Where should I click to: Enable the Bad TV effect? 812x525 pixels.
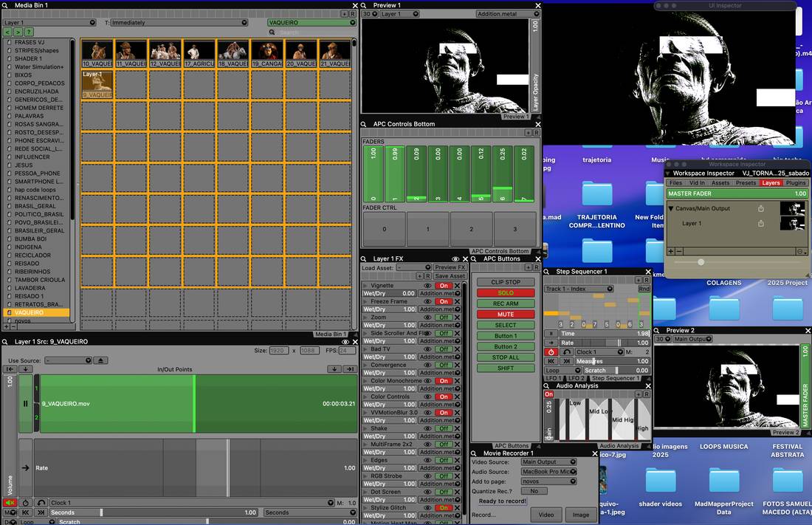[x=444, y=349]
